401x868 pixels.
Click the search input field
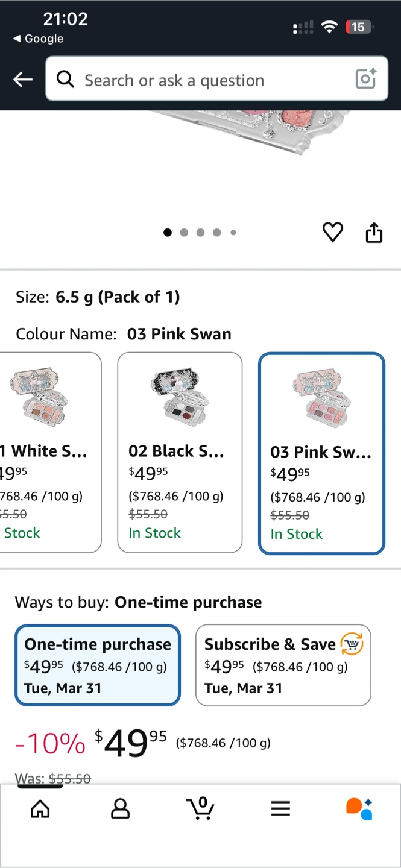click(211, 80)
